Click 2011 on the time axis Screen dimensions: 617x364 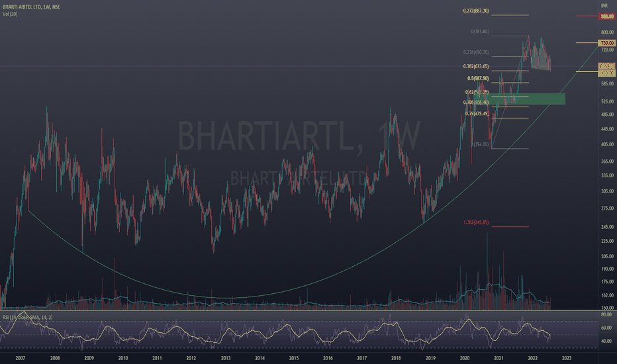point(157,358)
